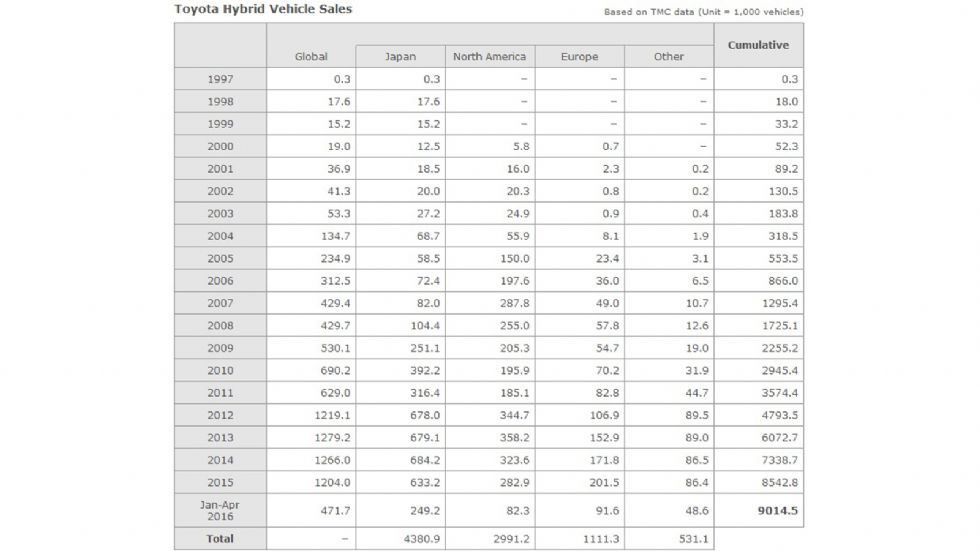Click 2000 Europe value 0.7
Image resolution: width=980 pixels, height=551 pixels.
tap(611, 146)
